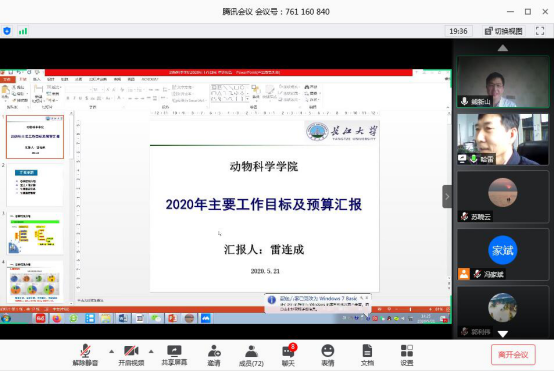Select 家斌 blue avatar participant tile
Image resolution: width=554 pixels, height=371 pixels.
tap(503, 254)
